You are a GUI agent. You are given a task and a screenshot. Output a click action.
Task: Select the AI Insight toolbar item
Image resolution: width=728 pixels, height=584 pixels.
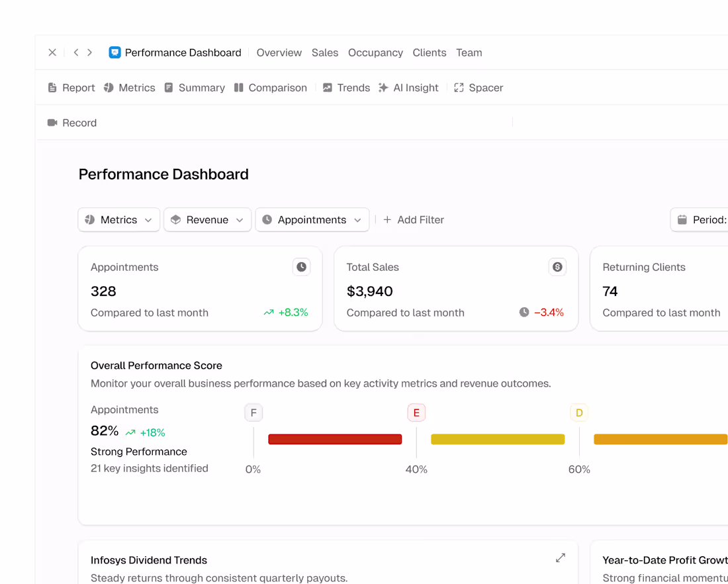(x=408, y=88)
